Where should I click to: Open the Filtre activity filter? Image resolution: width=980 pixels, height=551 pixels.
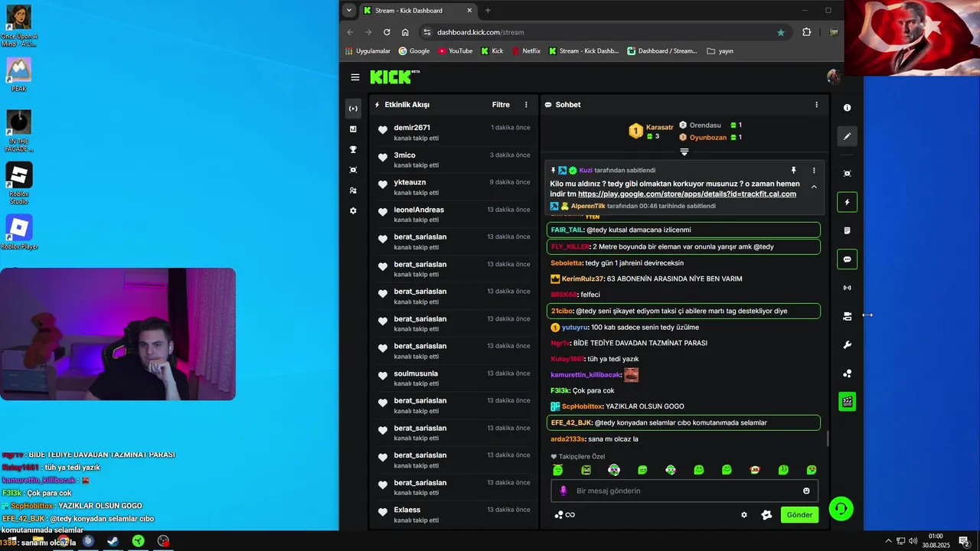(501, 105)
